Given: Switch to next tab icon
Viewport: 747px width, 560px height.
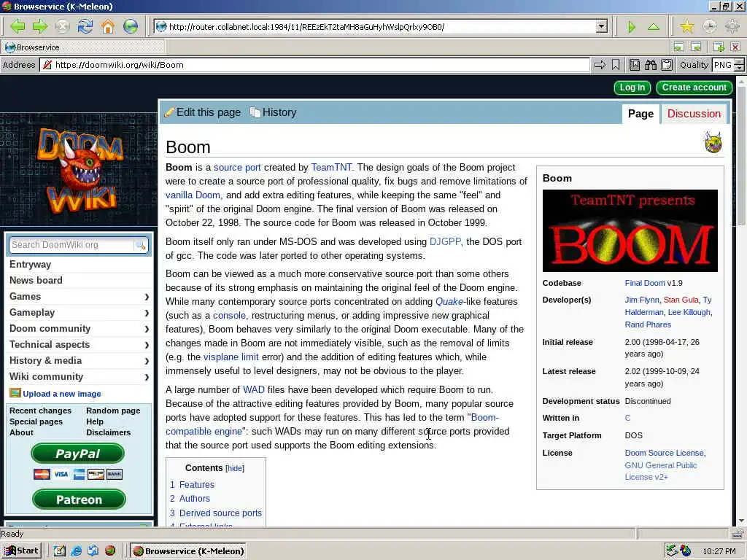Looking at the screenshot, I should (x=696, y=47).
